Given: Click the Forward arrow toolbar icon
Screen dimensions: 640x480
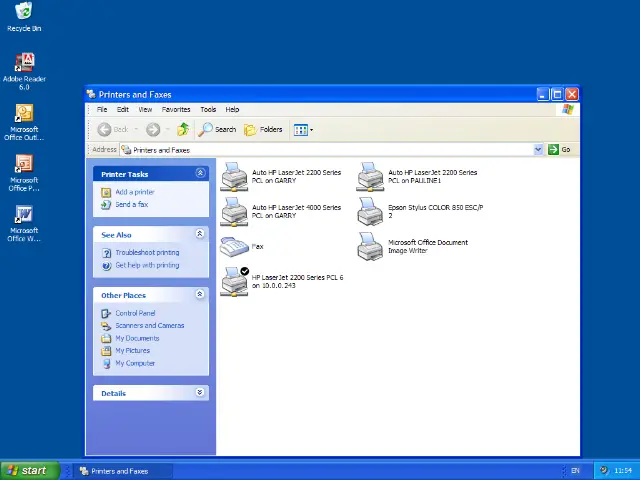Looking at the screenshot, I should [153, 130].
